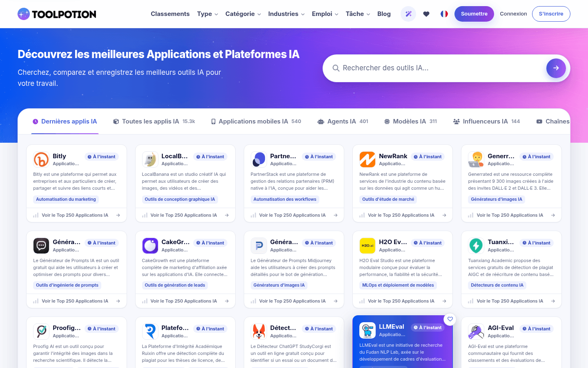Open the Proofig app icon
Screen dimensions: 588x368
[41, 332]
